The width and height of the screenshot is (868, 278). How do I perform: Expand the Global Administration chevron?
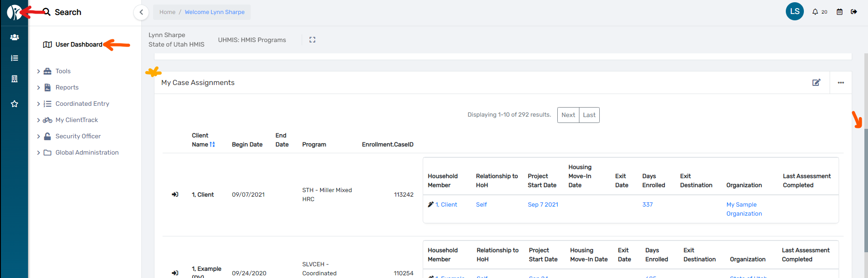(x=38, y=153)
